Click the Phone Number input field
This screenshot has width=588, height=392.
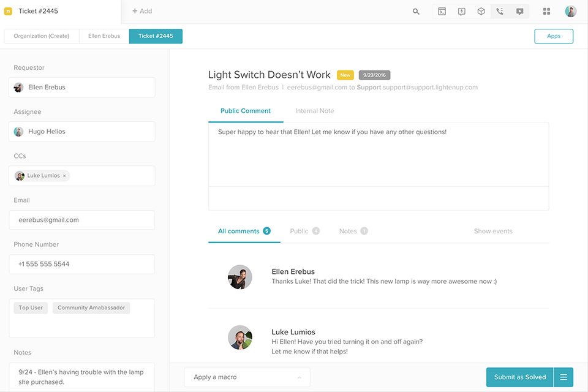click(x=81, y=264)
